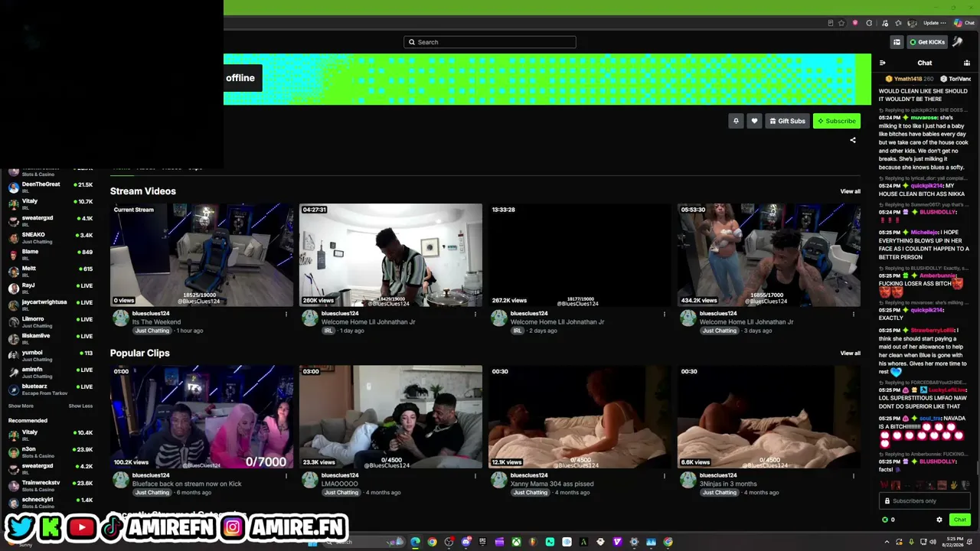Open DeenTheGreat channel in sidebar
This screenshot has height=551, width=980.
tap(50, 187)
